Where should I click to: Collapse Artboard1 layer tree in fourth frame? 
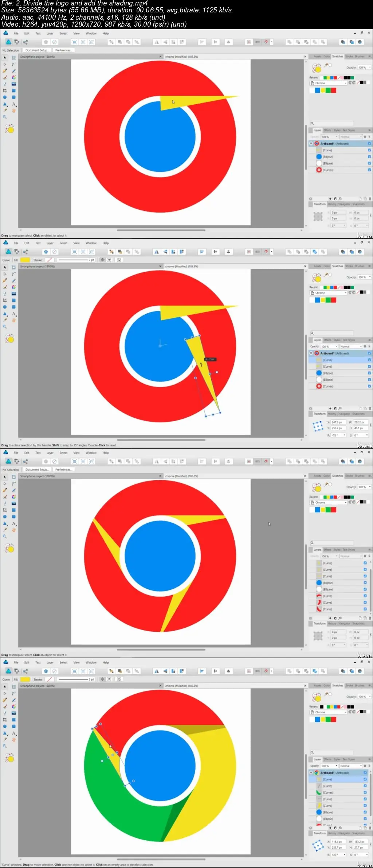(311, 773)
